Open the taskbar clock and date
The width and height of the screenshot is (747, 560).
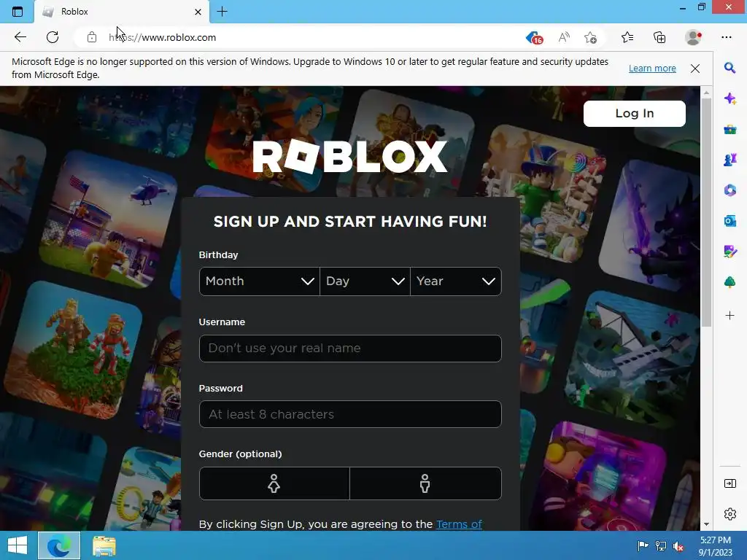tap(715, 546)
